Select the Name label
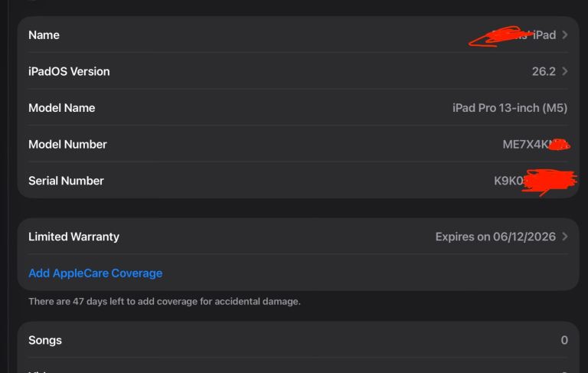 [44, 35]
